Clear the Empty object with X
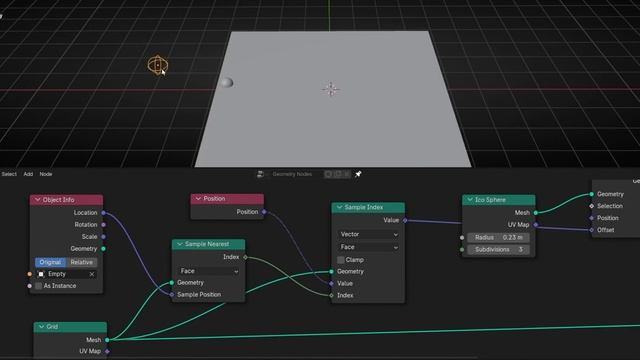Image resolution: width=640 pixels, height=360 pixels. pyautogui.click(x=92, y=274)
